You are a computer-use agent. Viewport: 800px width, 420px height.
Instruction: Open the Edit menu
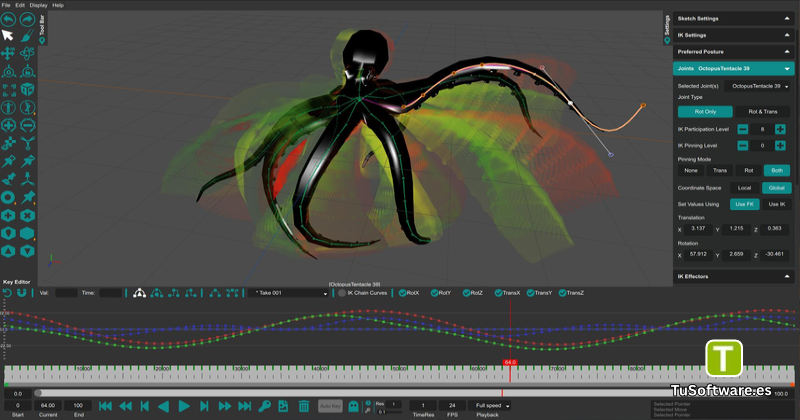[x=20, y=5]
